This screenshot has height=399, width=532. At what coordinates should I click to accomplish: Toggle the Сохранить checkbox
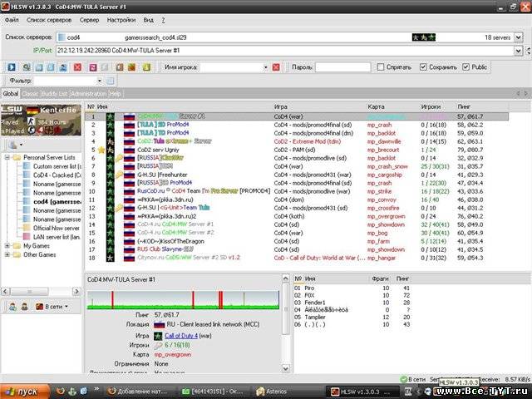coord(423,66)
